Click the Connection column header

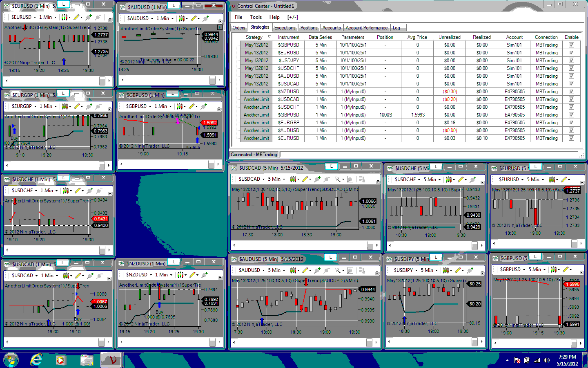546,37
